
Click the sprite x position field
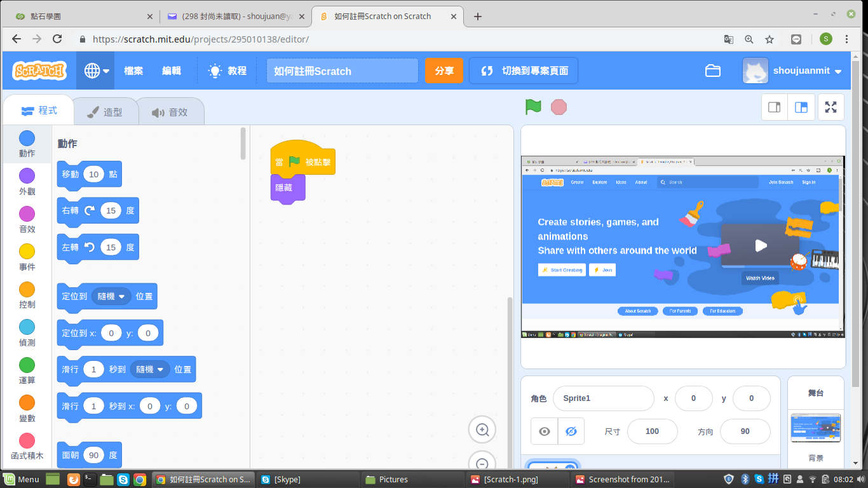tap(693, 398)
